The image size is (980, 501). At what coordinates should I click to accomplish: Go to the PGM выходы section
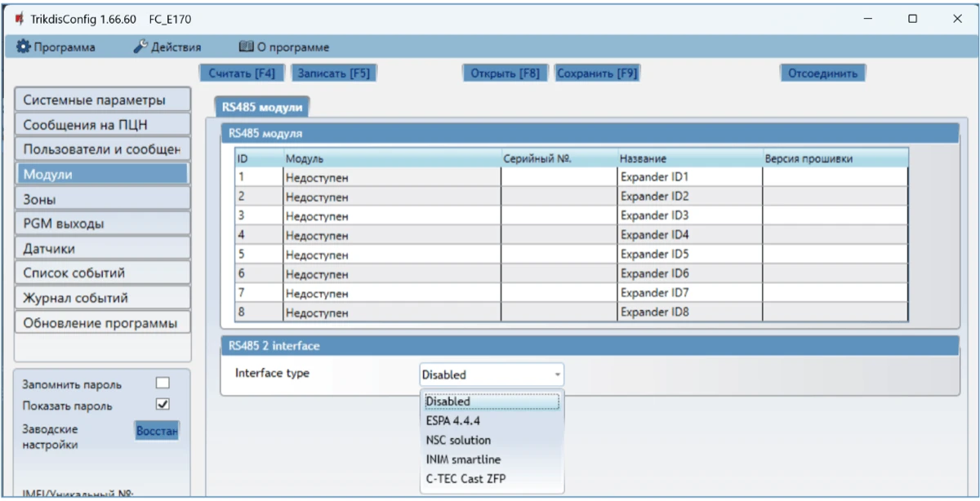(102, 224)
